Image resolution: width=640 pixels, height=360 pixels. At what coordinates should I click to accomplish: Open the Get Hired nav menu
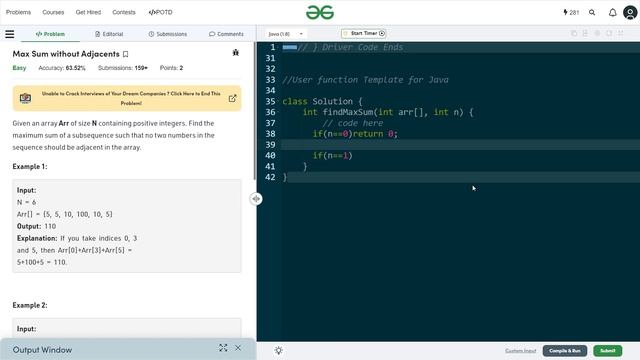pos(88,12)
